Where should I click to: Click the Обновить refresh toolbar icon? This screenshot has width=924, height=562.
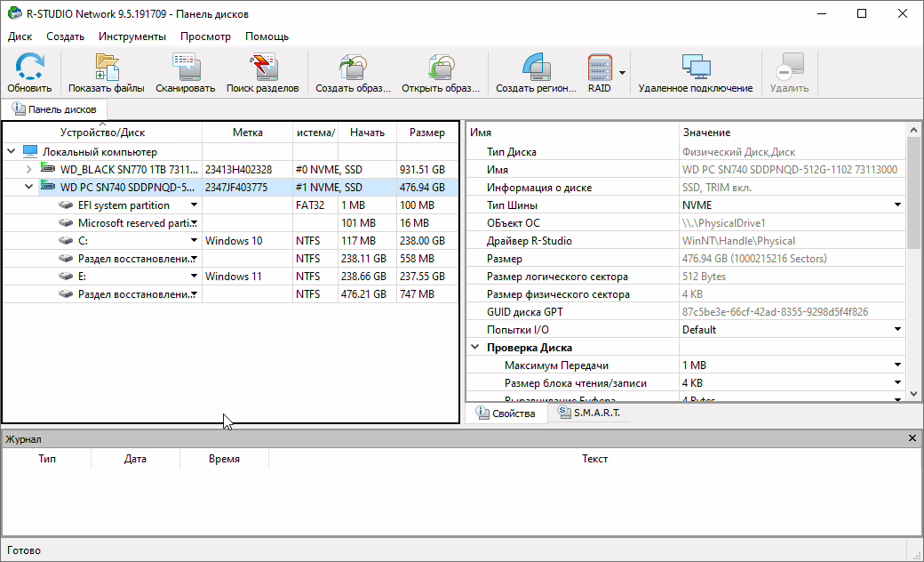(x=30, y=73)
